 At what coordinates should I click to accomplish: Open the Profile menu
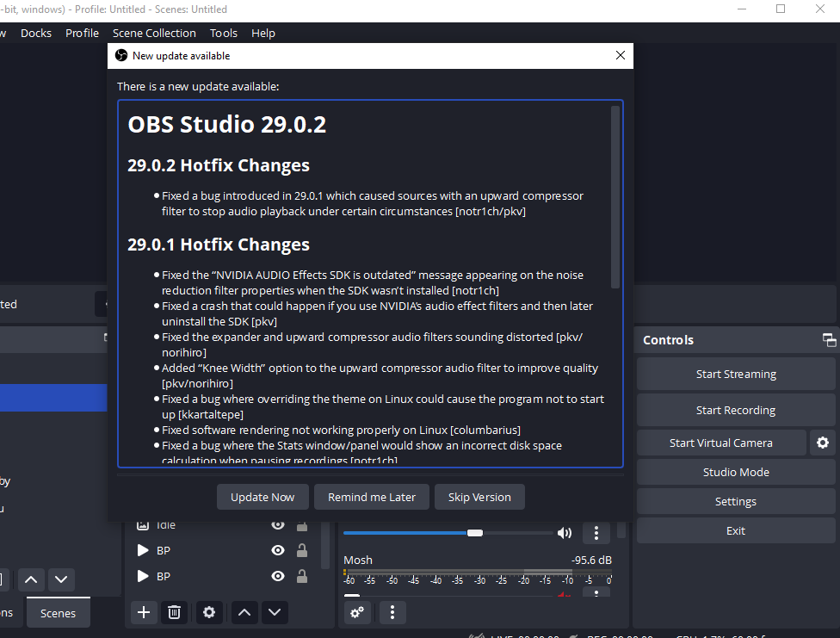(82, 34)
